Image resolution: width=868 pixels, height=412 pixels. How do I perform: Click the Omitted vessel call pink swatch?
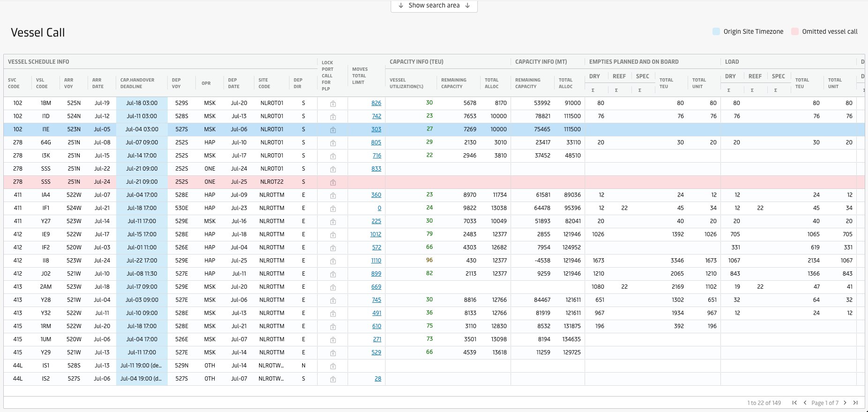pos(794,31)
